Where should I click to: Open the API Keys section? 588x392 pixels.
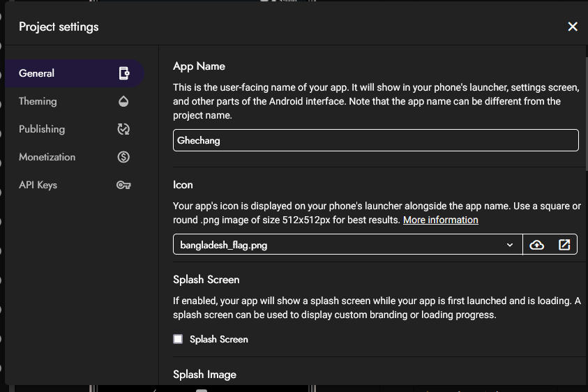pyautogui.click(x=38, y=185)
